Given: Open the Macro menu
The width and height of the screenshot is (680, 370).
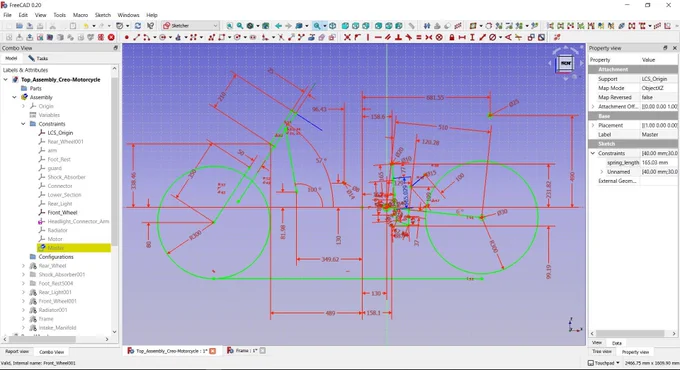Looking at the screenshot, I should click(x=80, y=15).
